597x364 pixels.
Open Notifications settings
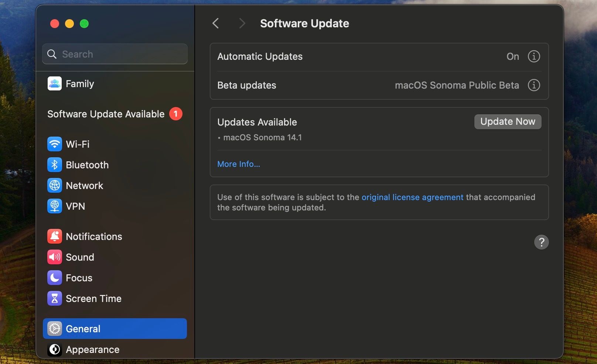94,237
